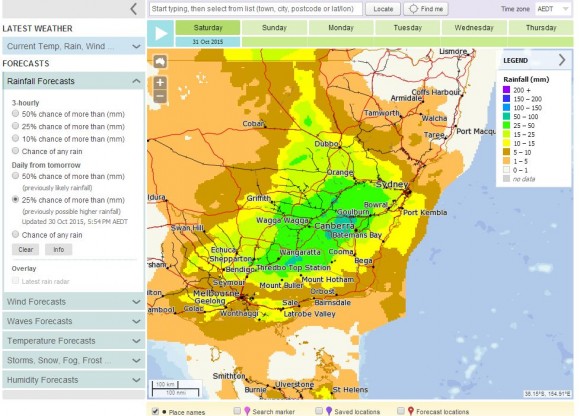Zoom out on the map
Viewport: 580px width, 416px height.
tap(160, 96)
